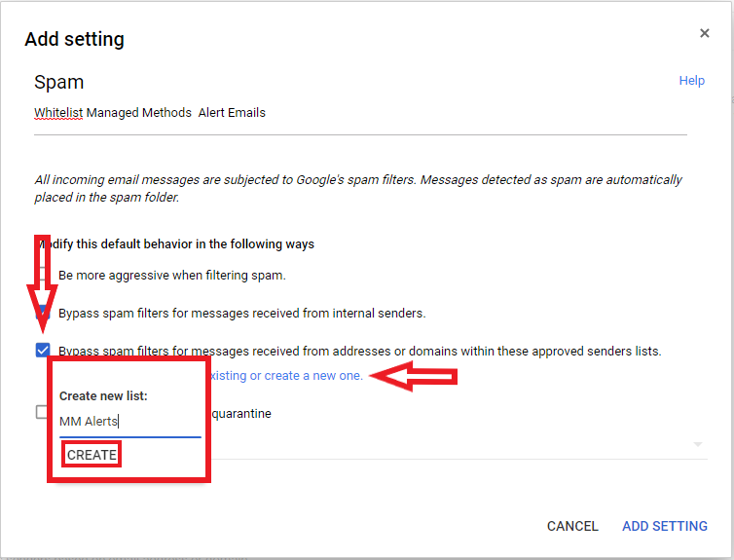Image resolution: width=734 pixels, height=560 pixels.
Task: Click the 'Spam' section heading
Action: (x=59, y=82)
